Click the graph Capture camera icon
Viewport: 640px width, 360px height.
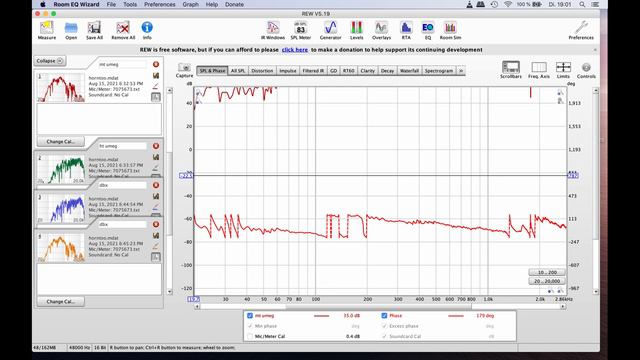pos(184,67)
